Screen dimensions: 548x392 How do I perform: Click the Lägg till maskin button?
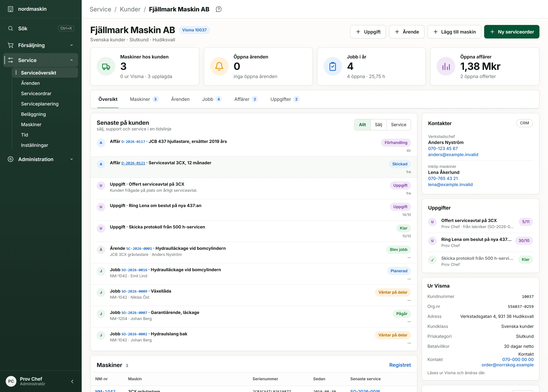click(x=454, y=32)
